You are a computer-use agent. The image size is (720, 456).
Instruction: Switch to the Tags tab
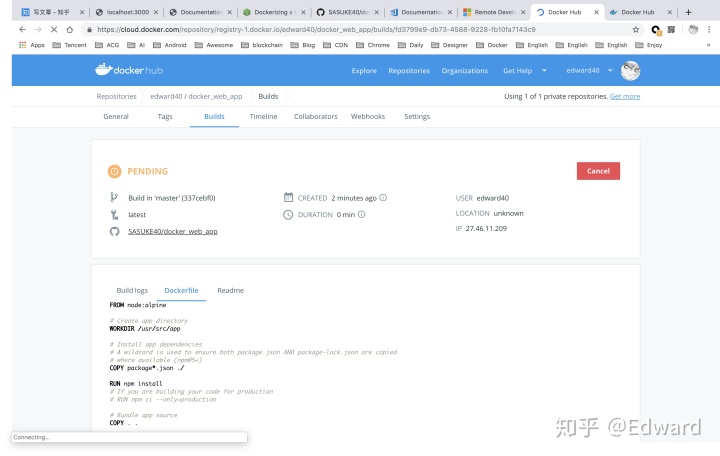(165, 117)
